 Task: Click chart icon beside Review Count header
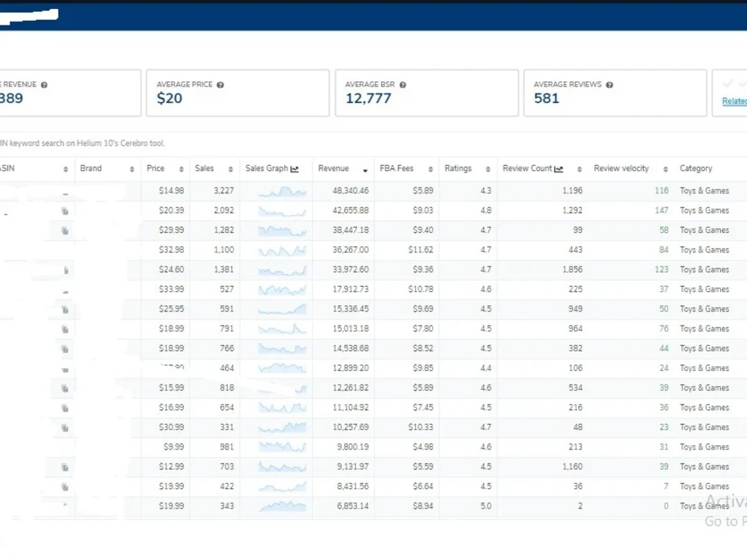pyautogui.click(x=559, y=169)
